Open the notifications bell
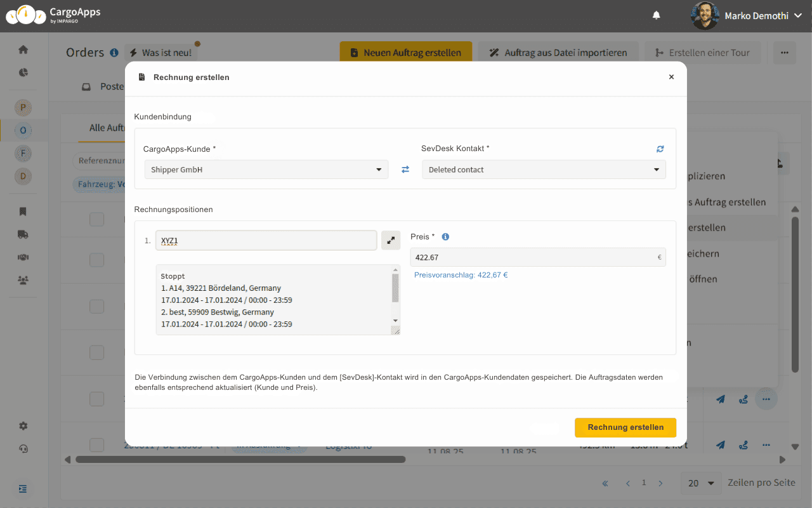The width and height of the screenshot is (812, 508). pyautogui.click(x=657, y=16)
